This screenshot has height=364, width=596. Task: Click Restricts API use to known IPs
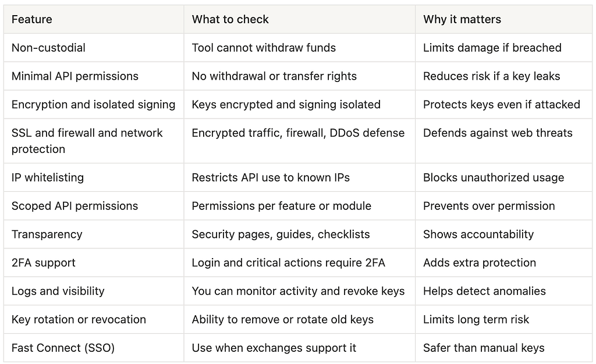[x=271, y=177]
